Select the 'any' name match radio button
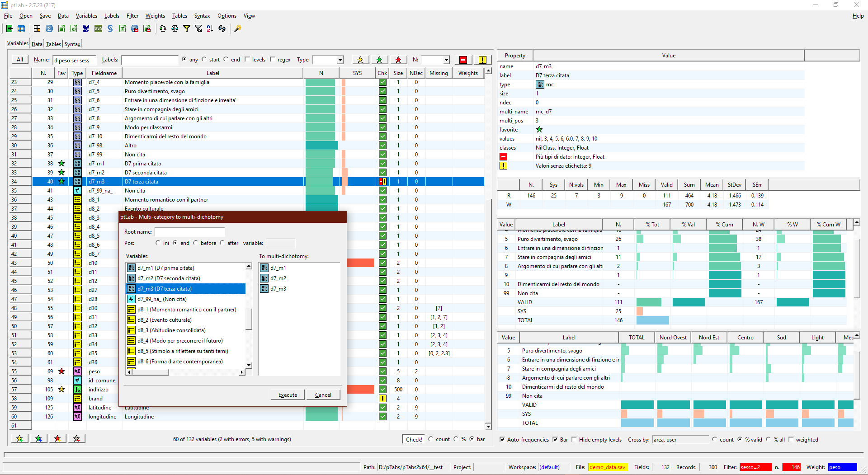 (x=184, y=59)
